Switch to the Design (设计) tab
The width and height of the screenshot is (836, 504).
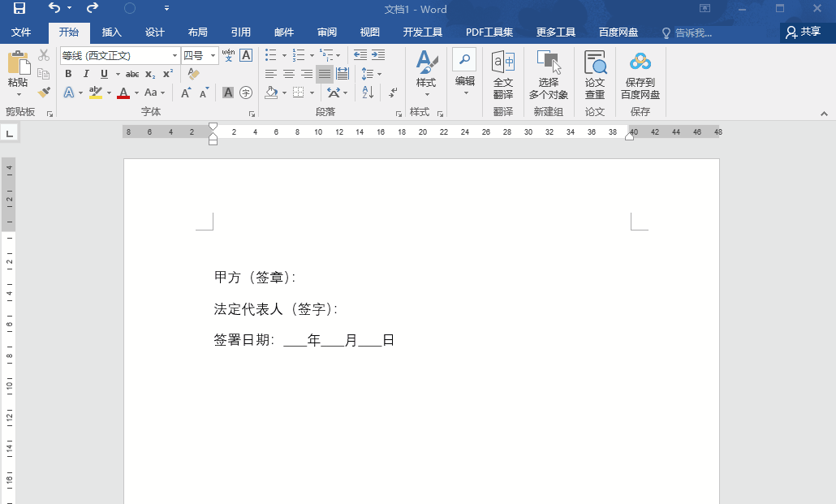(154, 32)
